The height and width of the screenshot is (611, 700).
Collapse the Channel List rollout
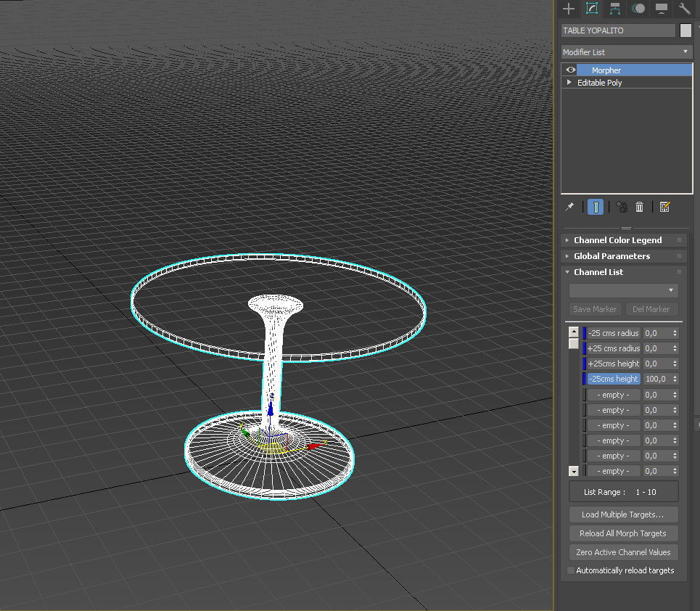598,272
